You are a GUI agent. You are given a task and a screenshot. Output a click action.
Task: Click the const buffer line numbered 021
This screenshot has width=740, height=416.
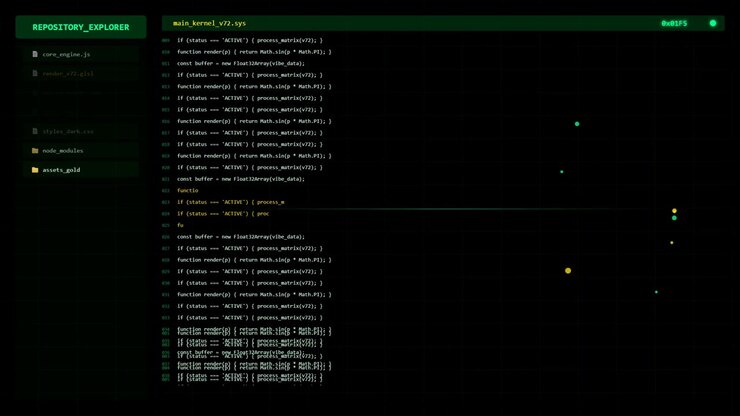click(241, 179)
